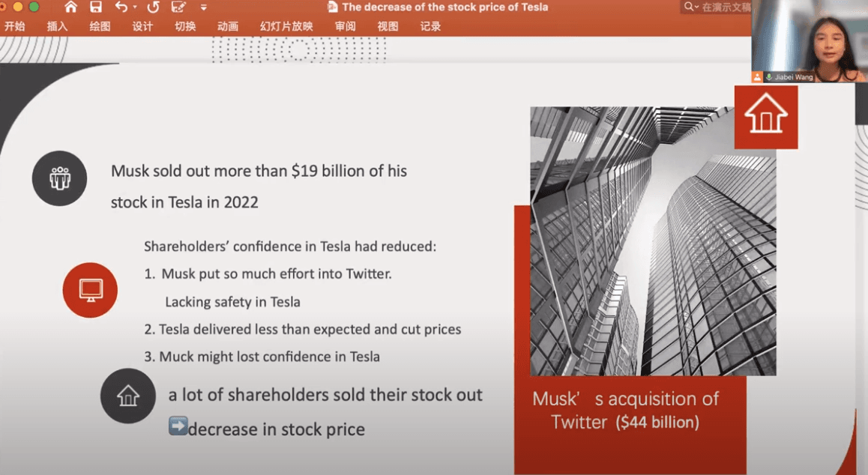Viewport: 868px width, 475px height.
Task: Switch to the 插入 tab
Action: [57, 26]
